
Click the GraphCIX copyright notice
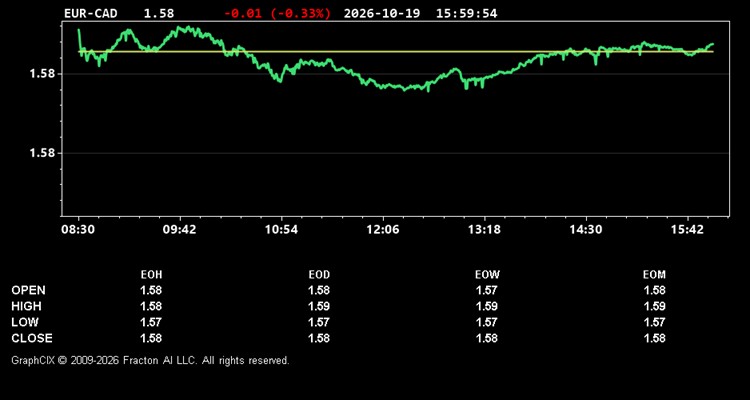(x=150, y=360)
